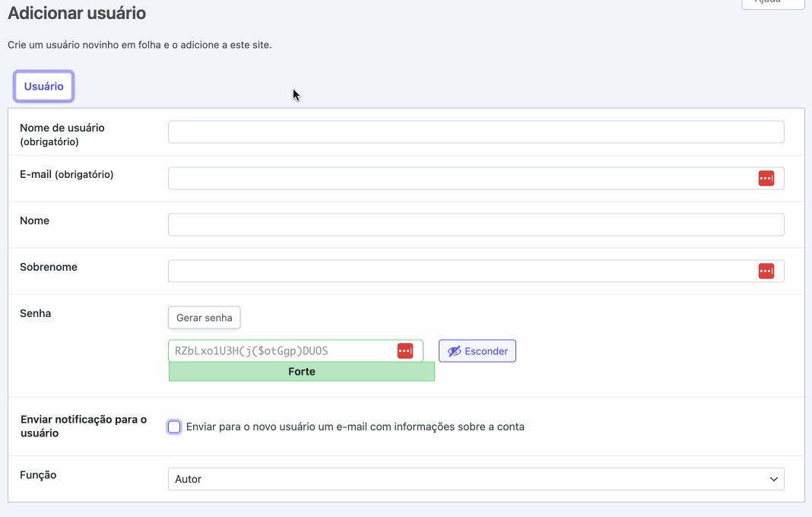Click into the Nome input field

click(476, 225)
